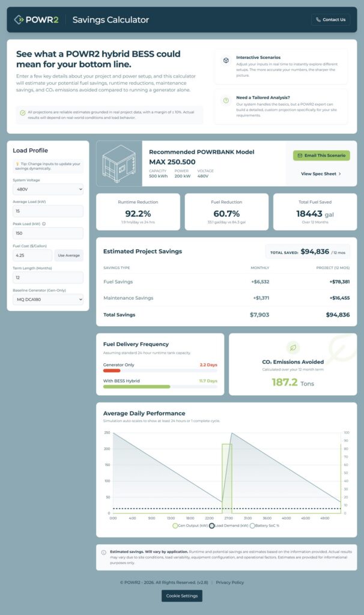Click the Contact Us button

pyautogui.click(x=330, y=20)
